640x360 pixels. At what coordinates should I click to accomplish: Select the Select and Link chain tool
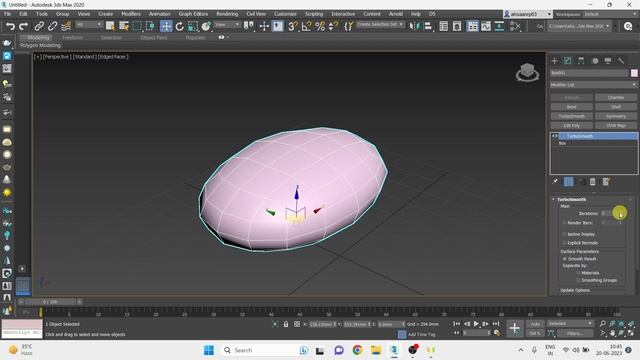point(39,26)
